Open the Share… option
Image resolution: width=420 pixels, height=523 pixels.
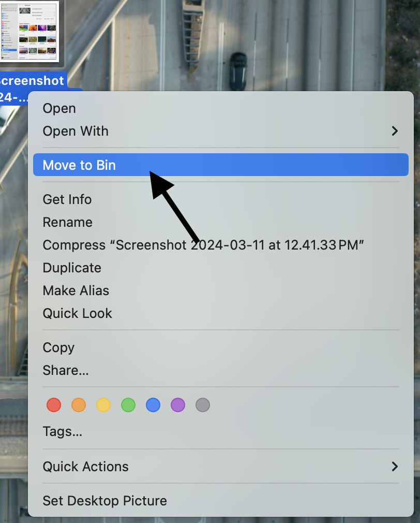tap(66, 370)
